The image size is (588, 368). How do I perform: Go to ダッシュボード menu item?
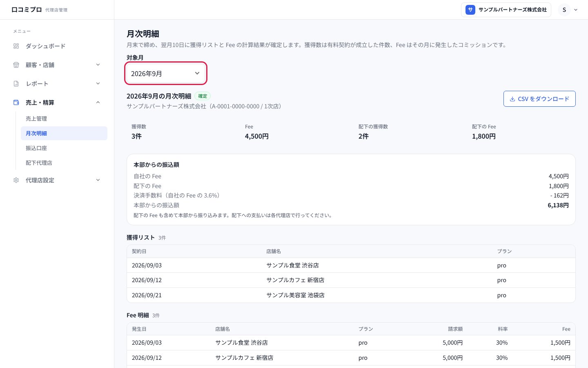click(57, 46)
